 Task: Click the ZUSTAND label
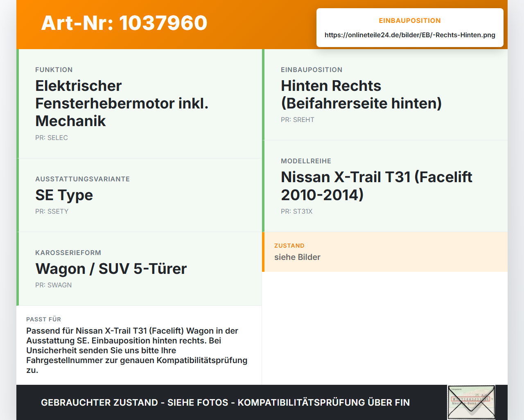point(289,246)
